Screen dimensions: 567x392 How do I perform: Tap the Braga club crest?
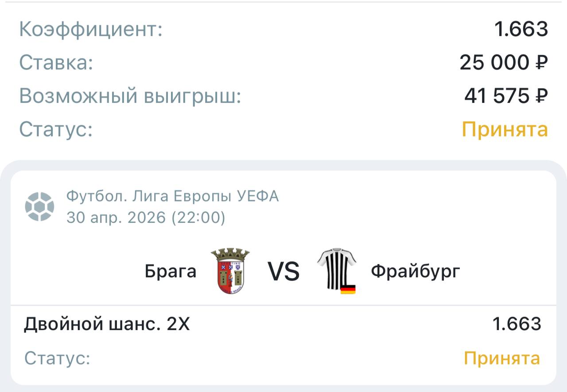230,271
